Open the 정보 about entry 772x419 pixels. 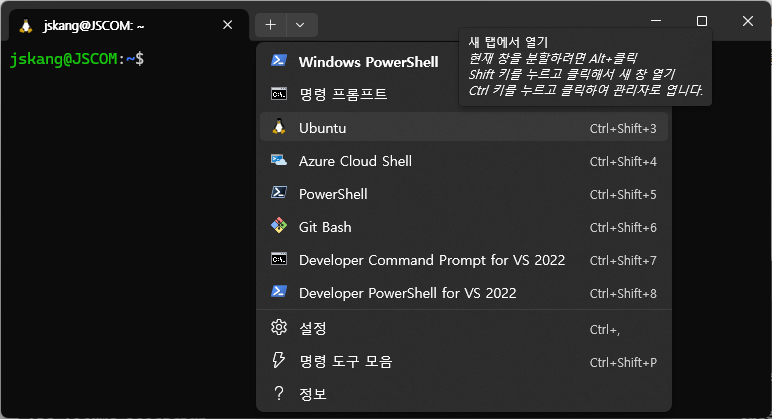coord(464,393)
